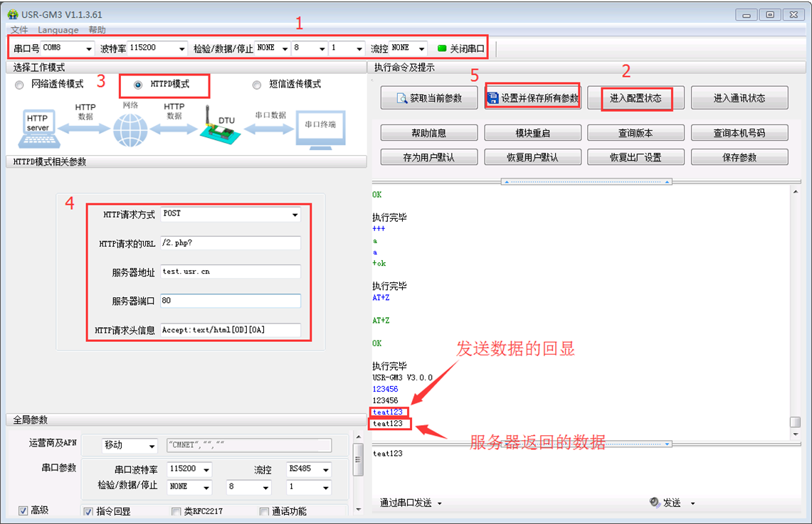This screenshot has height=524, width=812.
Task: Click the HTTP server monitor image
Action: coord(38,127)
